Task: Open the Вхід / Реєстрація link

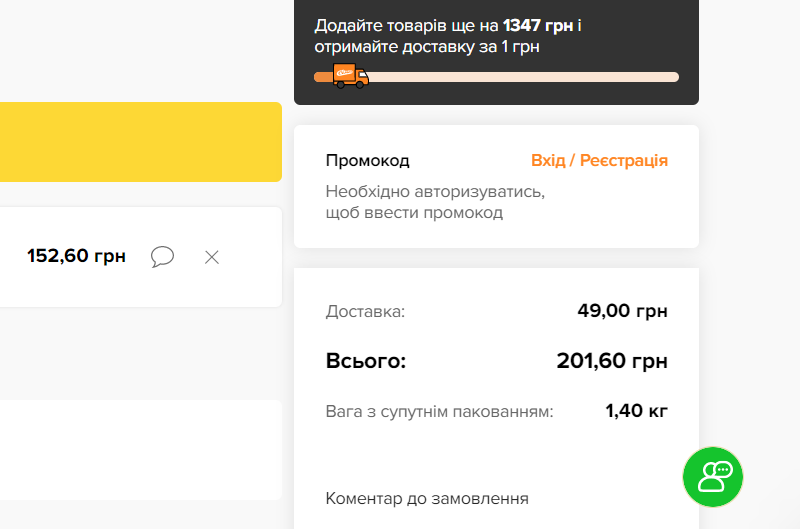Action: point(599,161)
